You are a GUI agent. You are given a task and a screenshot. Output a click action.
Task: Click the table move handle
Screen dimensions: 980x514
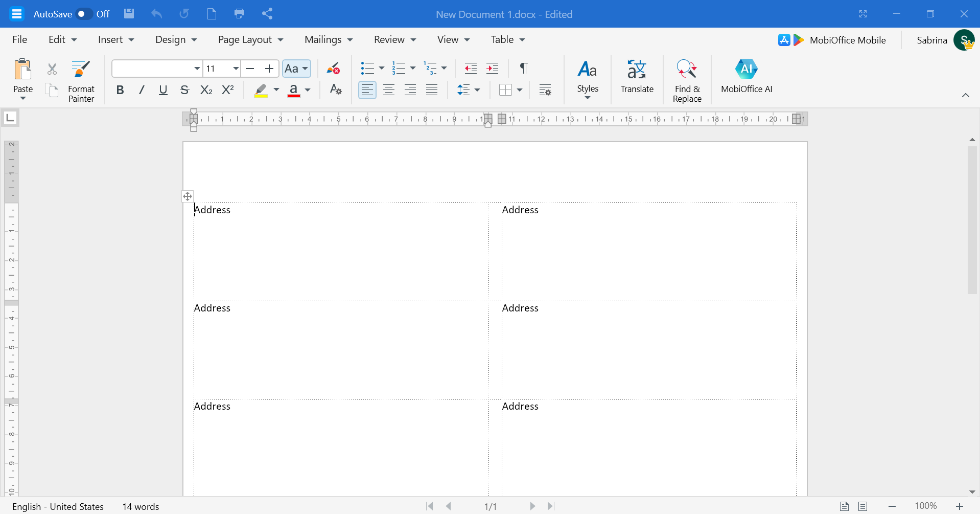(x=188, y=196)
